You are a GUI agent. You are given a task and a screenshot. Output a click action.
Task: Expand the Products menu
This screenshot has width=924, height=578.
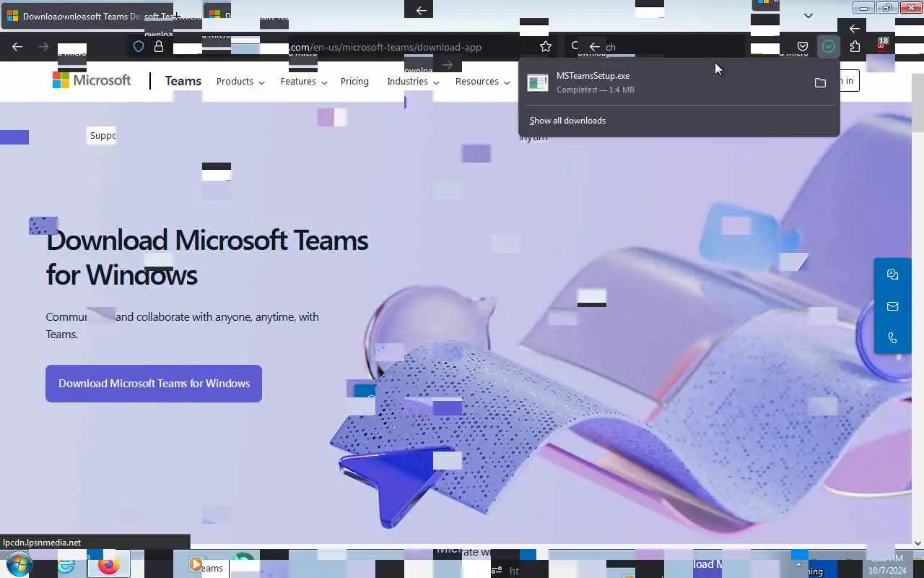click(240, 82)
